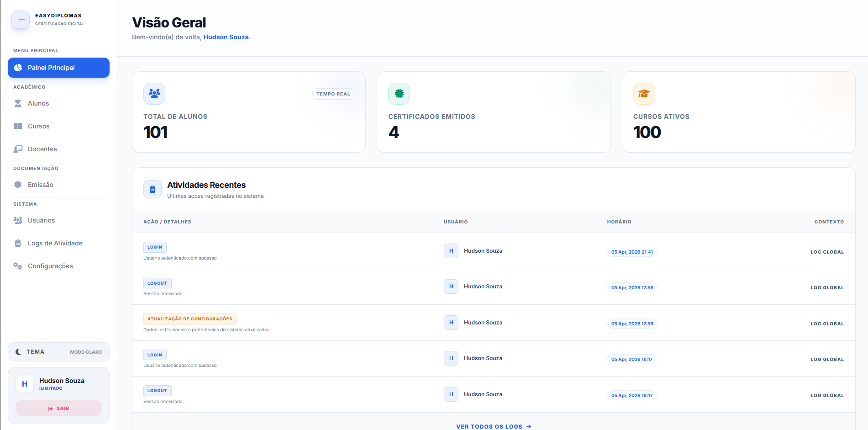This screenshot has width=868, height=430.
Task: Open the Emissão menu item
Action: (x=58, y=185)
